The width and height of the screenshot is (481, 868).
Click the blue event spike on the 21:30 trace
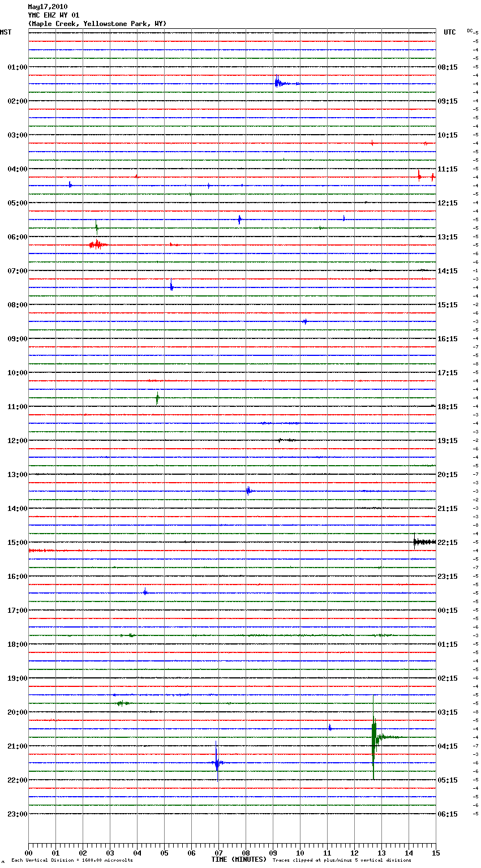217,762
